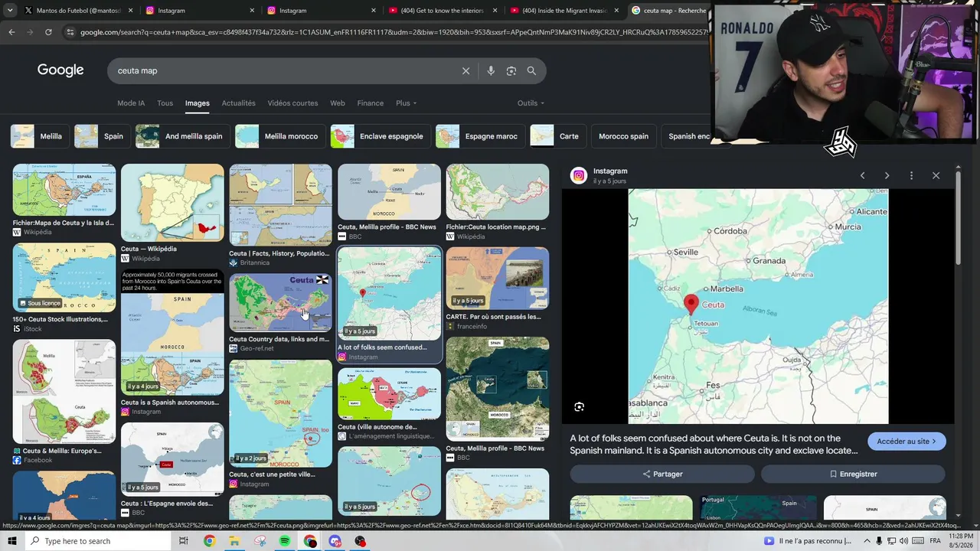The height and width of the screenshot is (551, 980).
Task: Filter by 'Espagne maroc' chip
Action: coord(480,136)
